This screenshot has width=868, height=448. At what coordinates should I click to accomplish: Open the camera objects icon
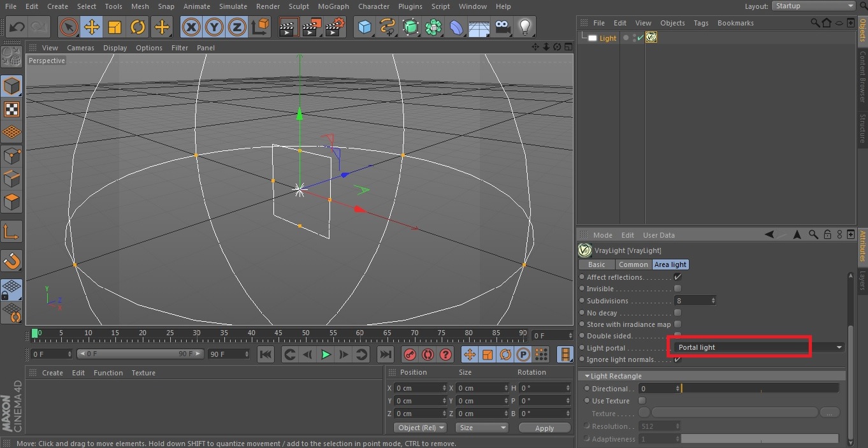[x=502, y=27]
